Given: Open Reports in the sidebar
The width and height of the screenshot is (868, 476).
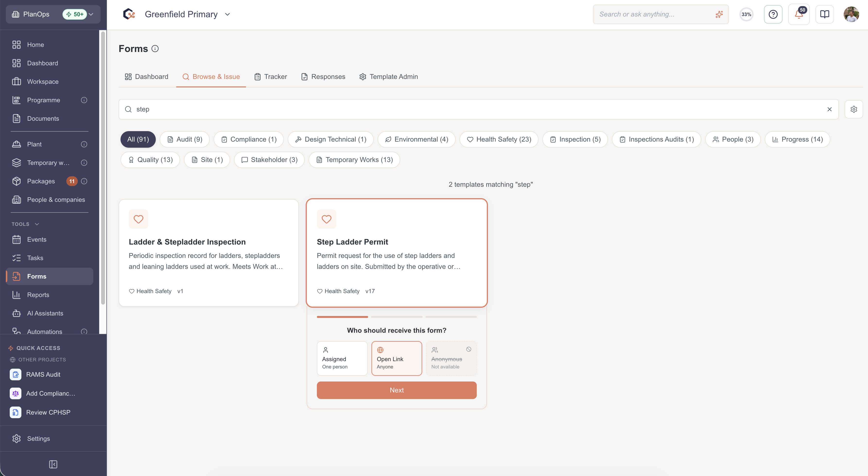Looking at the screenshot, I should tap(50, 295).
